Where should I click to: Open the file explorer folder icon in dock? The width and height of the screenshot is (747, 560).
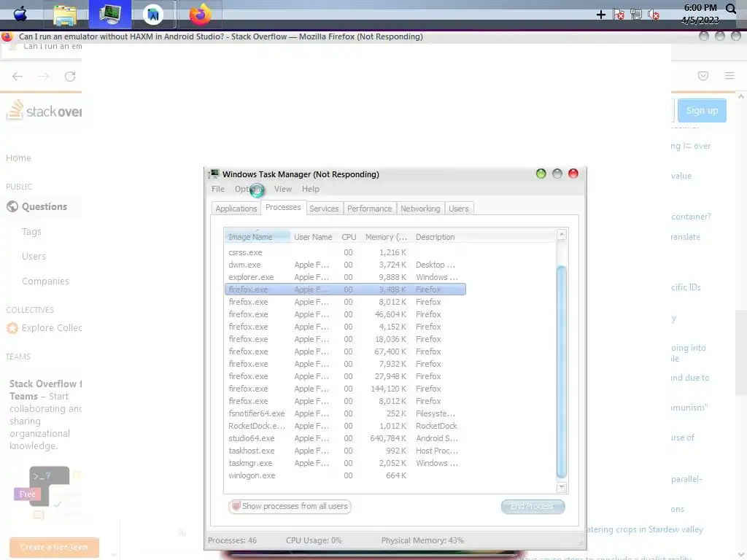point(65,15)
